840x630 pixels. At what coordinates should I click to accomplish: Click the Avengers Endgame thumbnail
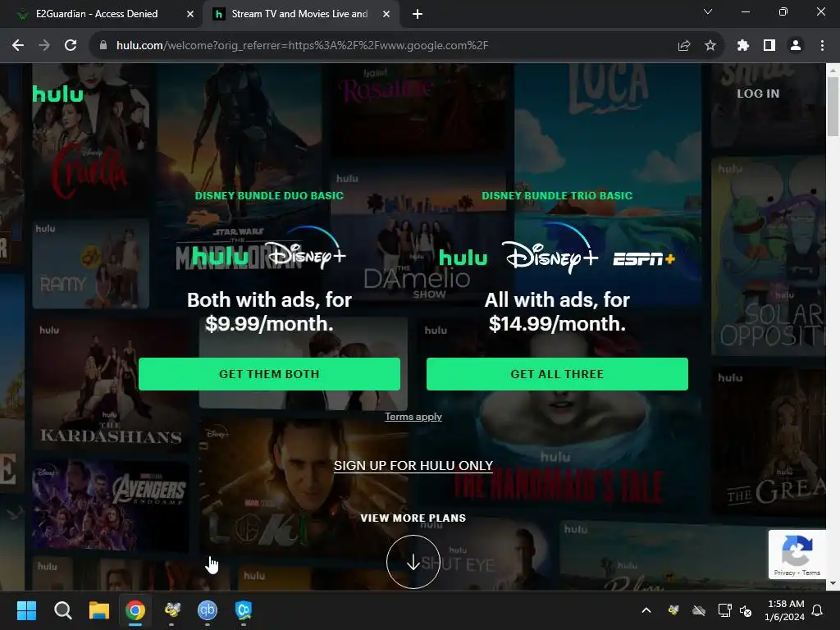[x=111, y=506]
